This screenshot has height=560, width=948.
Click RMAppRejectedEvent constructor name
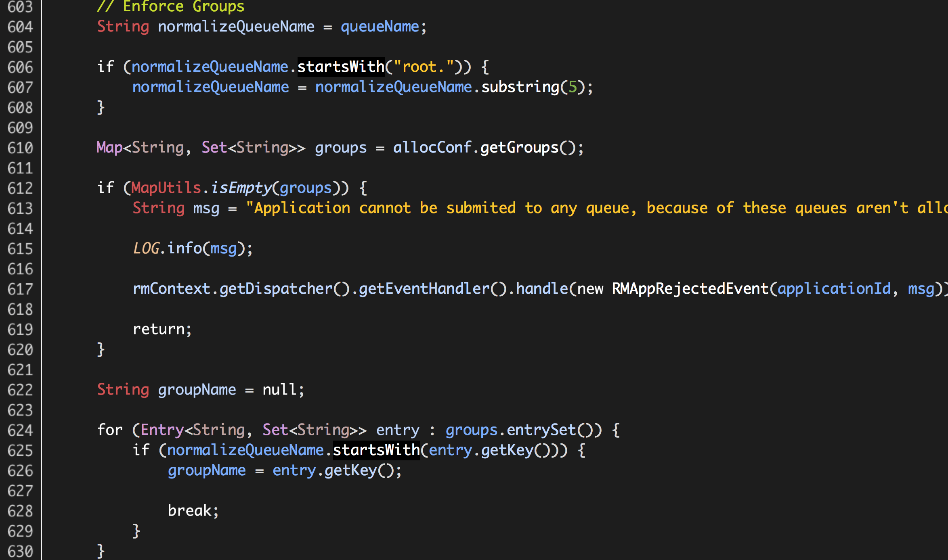(x=690, y=289)
